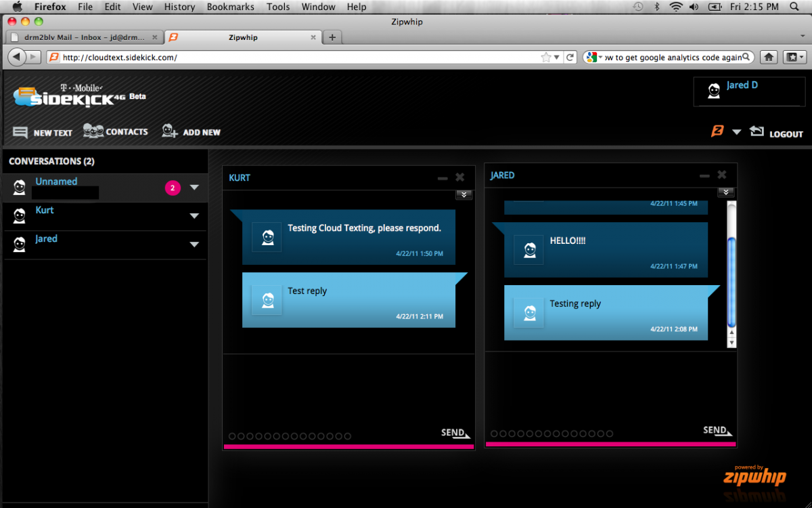Reload the page with the refresh icon
This screenshot has height=508, width=812.
tap(570, 58)
